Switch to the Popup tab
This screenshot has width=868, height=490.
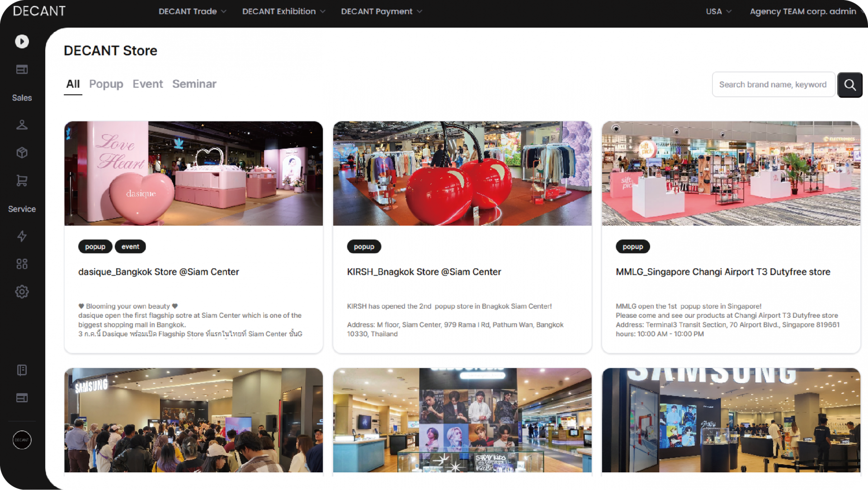(106, 84)
